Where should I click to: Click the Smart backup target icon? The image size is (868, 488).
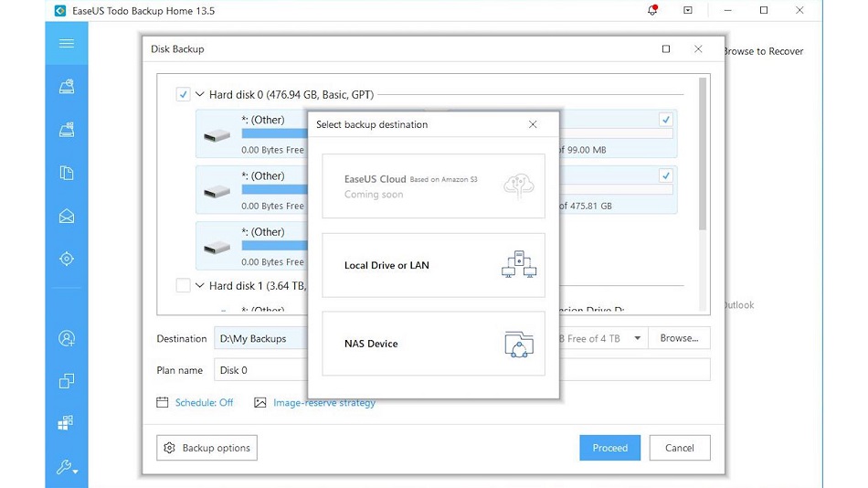click(67, 259)
